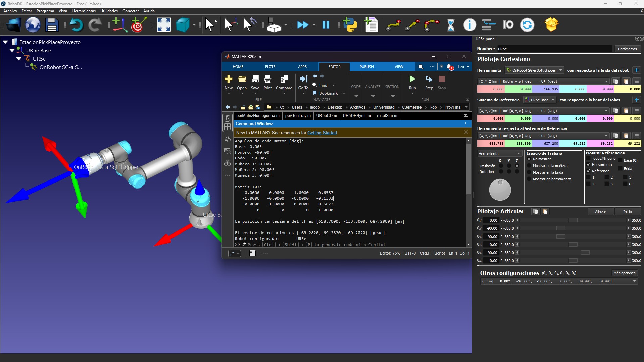Run the MATLAB script
Image resolution: width=644 pixels, height=362 pixels.
(412, 82)
